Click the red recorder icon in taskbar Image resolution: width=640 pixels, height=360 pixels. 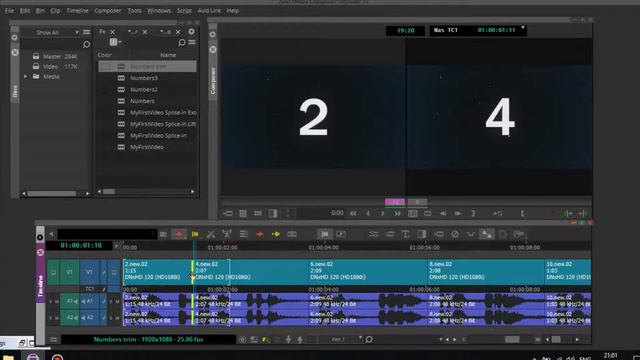tap(57, 358)
